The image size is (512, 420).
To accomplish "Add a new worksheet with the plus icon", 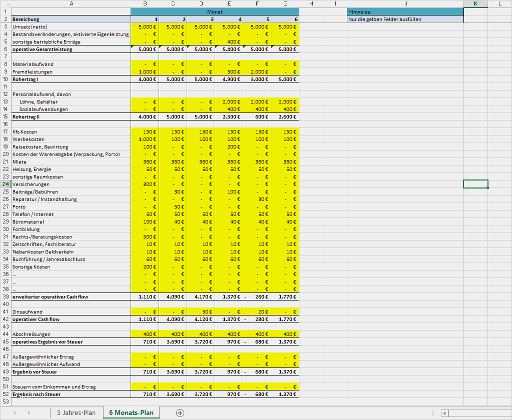I will 179,412.
